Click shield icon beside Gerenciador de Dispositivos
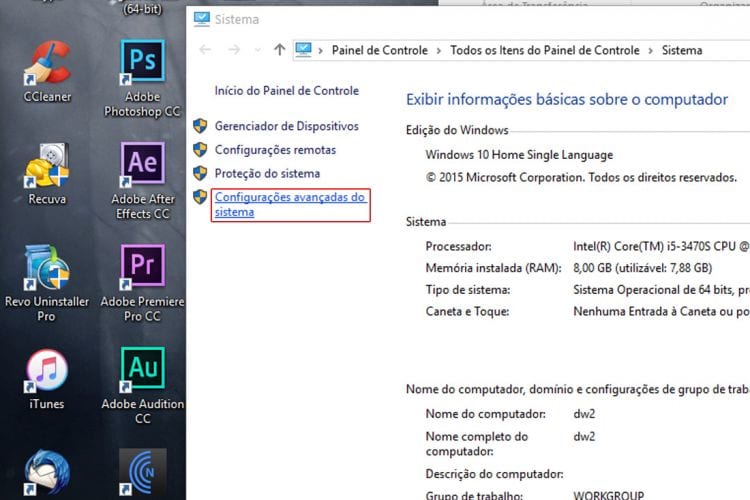This screenshot has height=500, width=750. point(200,126)
